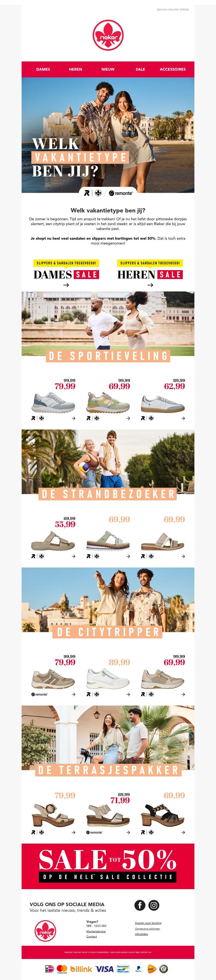Open the blue sneaker priced 79,99
This screenshot has height=980, width=216.
tap(53, 403)
